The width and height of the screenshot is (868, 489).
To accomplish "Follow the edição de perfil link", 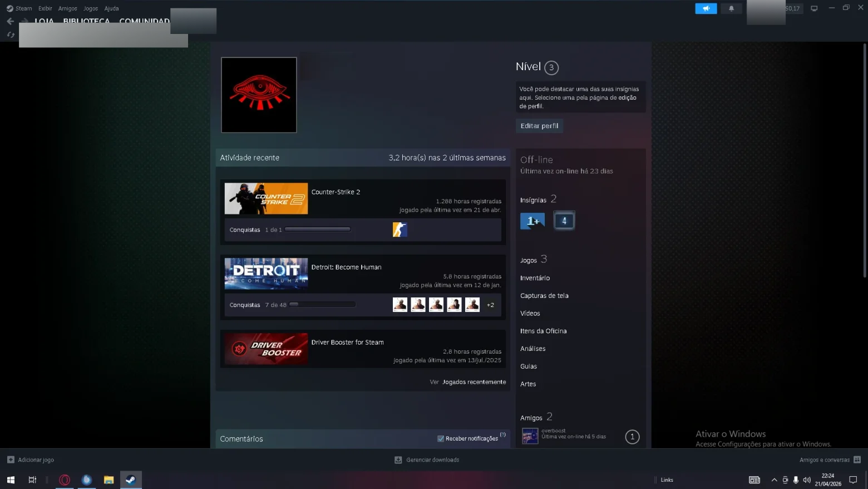I will [x=578, y=102].
